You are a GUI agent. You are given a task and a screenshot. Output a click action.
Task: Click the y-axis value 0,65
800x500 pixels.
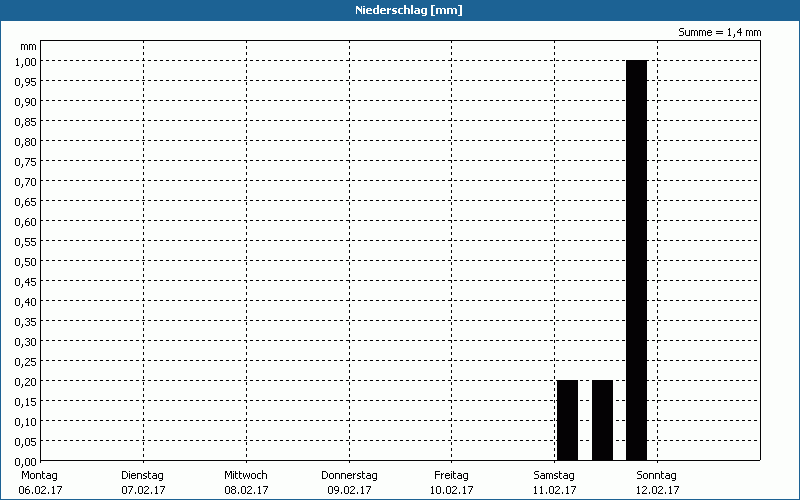point(26,202)
